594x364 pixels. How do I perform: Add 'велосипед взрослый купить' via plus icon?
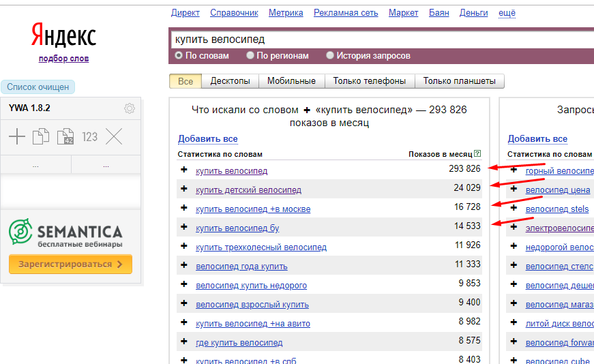[184, 303]
